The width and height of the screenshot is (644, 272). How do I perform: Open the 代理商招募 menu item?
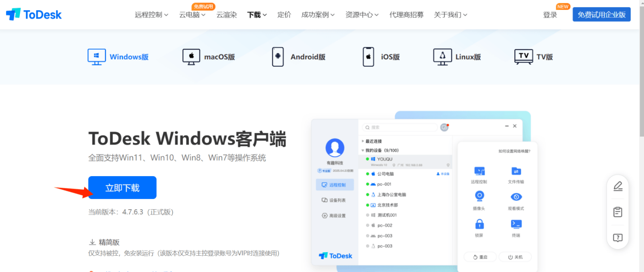click(x=406, y=15)
